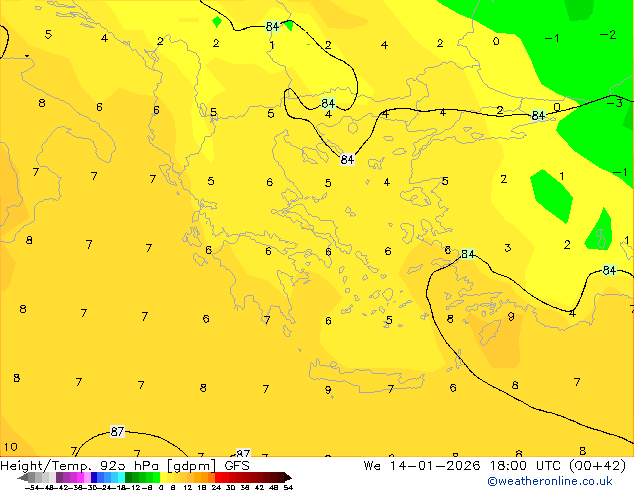Click the '24' label under the color scale
This screenshot has width=634, height=490.
point(216,487)
